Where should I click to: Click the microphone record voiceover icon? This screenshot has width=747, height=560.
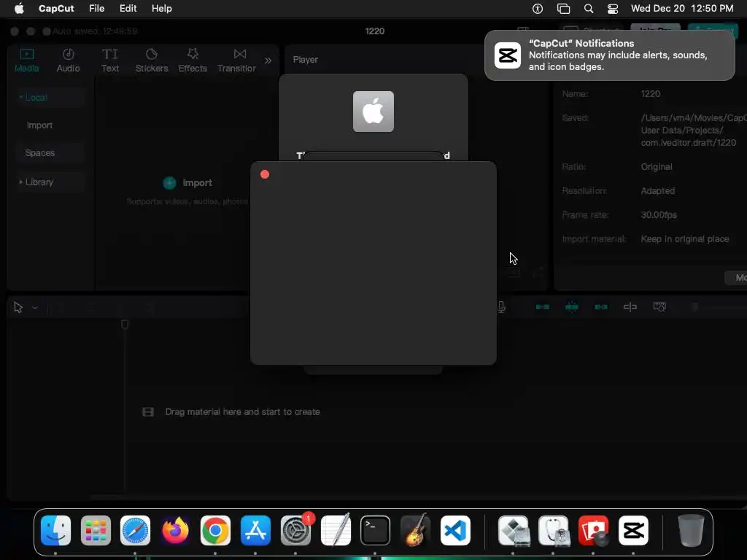tap(501, 307)
